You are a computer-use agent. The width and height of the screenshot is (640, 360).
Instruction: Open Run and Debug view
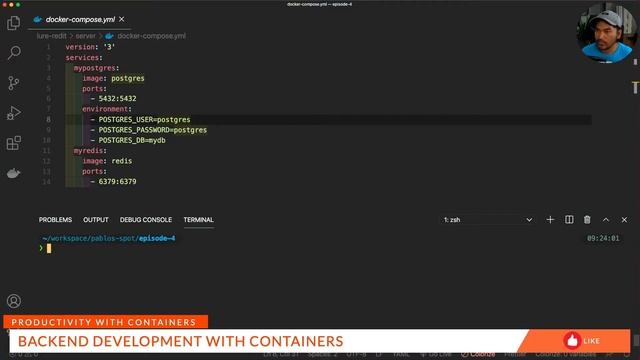click(13, 113)
